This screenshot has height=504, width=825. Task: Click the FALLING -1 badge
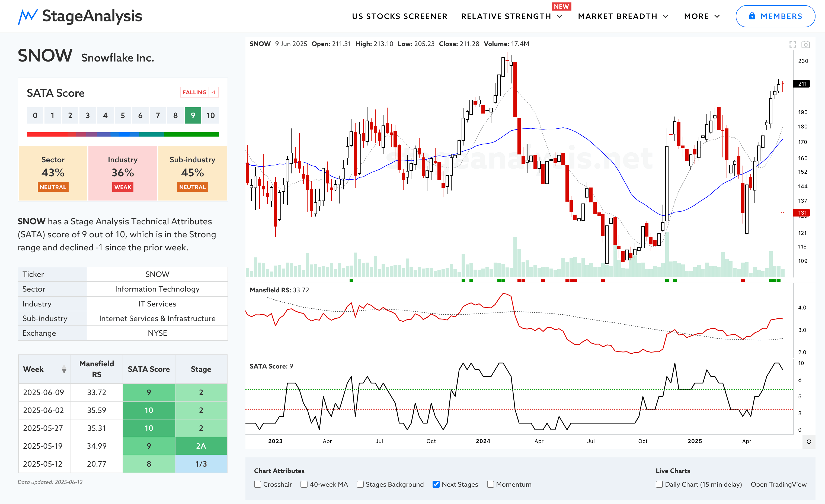tap(199, 92)
